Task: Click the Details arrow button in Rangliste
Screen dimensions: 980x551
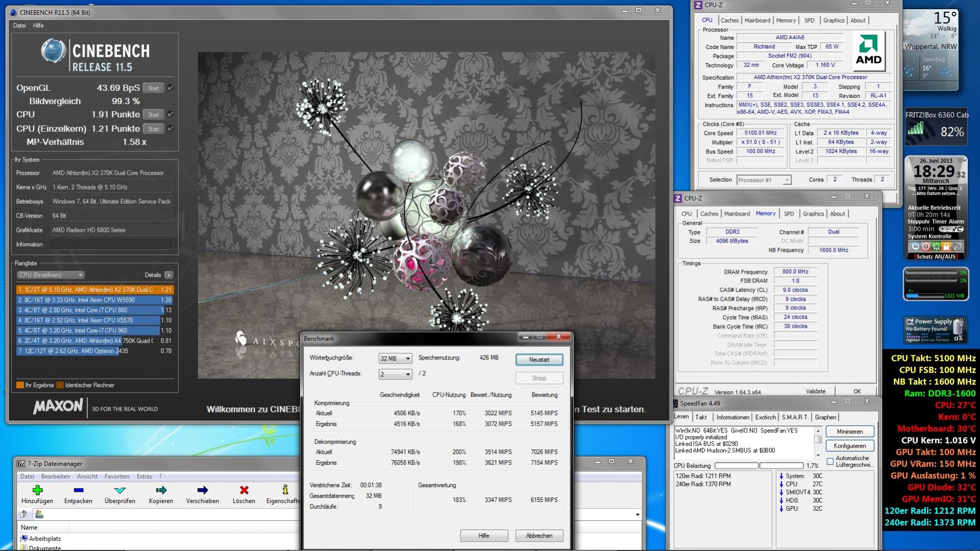Action: [x=169, y=275]
